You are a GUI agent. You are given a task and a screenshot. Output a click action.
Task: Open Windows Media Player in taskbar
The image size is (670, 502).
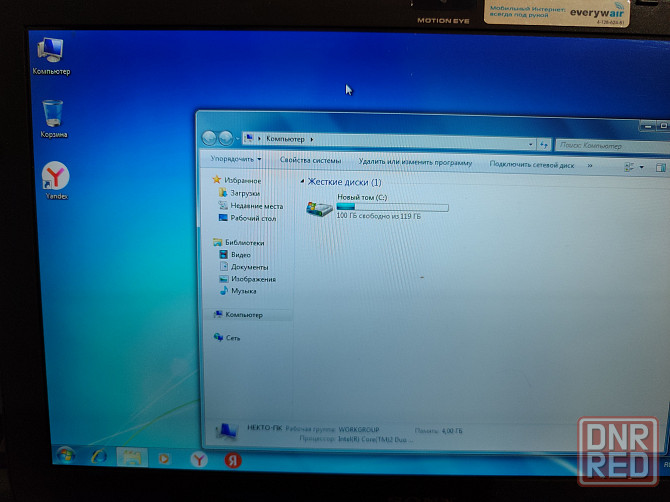164,457
